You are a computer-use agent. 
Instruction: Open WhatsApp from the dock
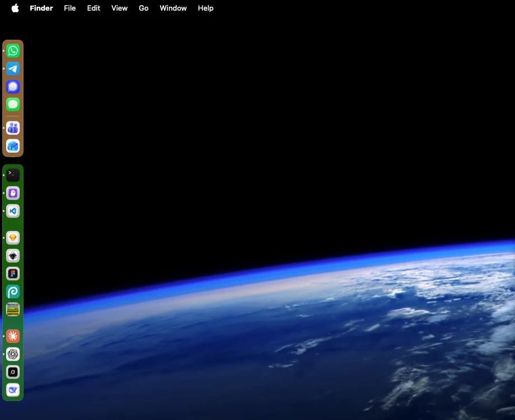(13, 51)
